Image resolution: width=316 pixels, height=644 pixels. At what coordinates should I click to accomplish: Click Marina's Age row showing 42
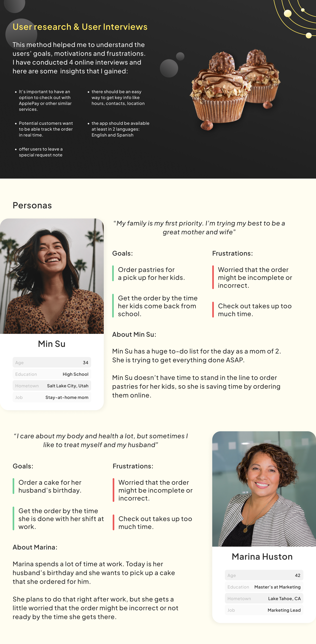click(264, 575)
